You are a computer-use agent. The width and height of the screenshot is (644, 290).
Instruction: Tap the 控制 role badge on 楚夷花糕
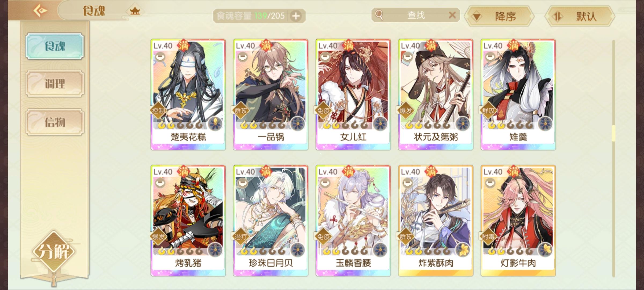coord(158,110)
